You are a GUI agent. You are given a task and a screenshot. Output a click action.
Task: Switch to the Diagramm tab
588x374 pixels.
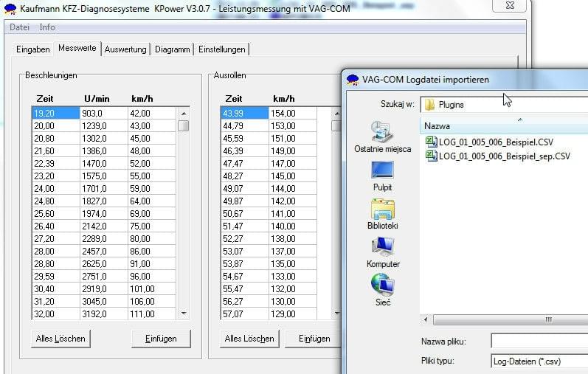point(172,49)
